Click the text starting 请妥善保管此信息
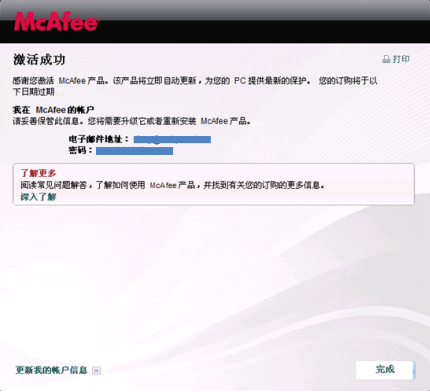Screen dimensions: 430x392 (x=132, y=121)
